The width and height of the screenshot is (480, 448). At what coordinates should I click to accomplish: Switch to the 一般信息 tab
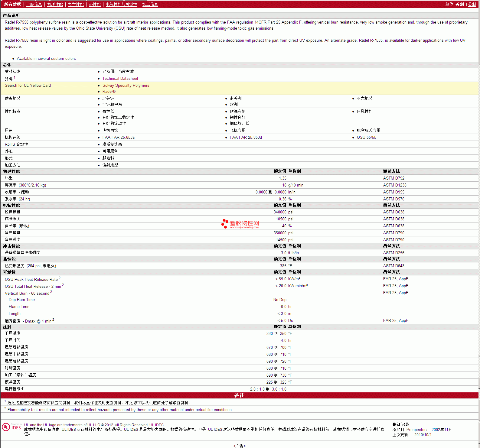pos(34,4)
